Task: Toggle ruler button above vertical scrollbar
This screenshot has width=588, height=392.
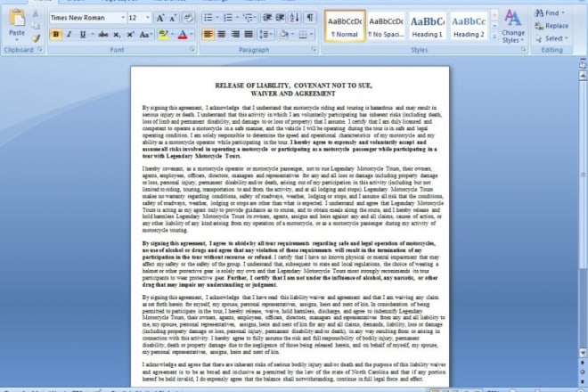Action: click(583, 64)
